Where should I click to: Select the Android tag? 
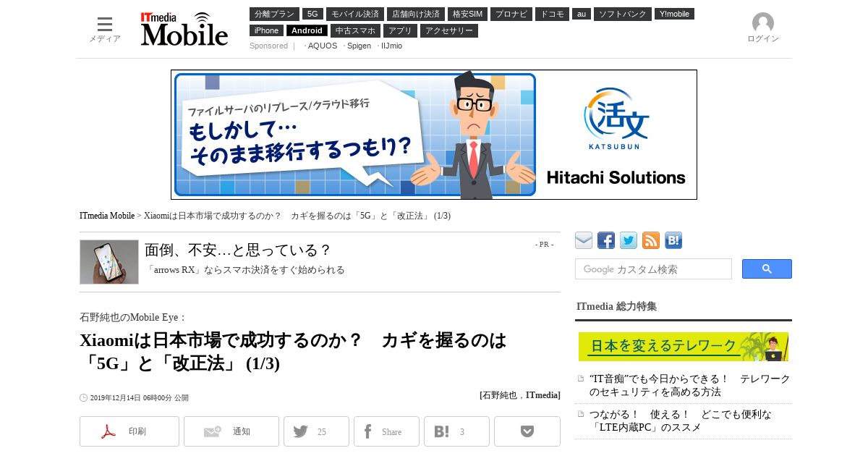(307, 30)
